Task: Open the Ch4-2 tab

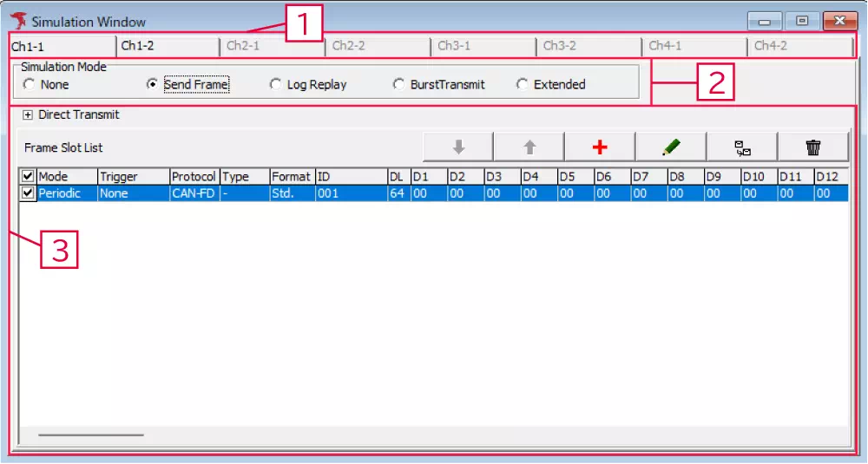Action: (800, 46)
